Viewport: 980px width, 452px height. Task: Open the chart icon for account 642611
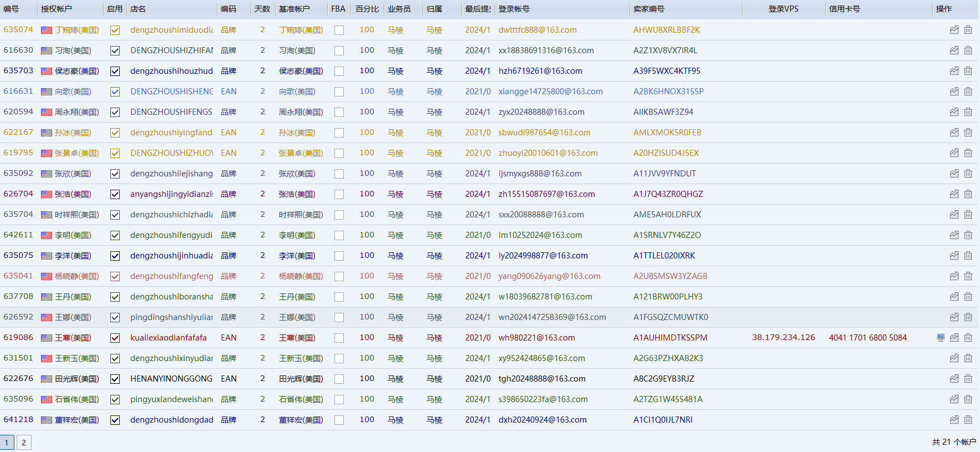[954, 235]
